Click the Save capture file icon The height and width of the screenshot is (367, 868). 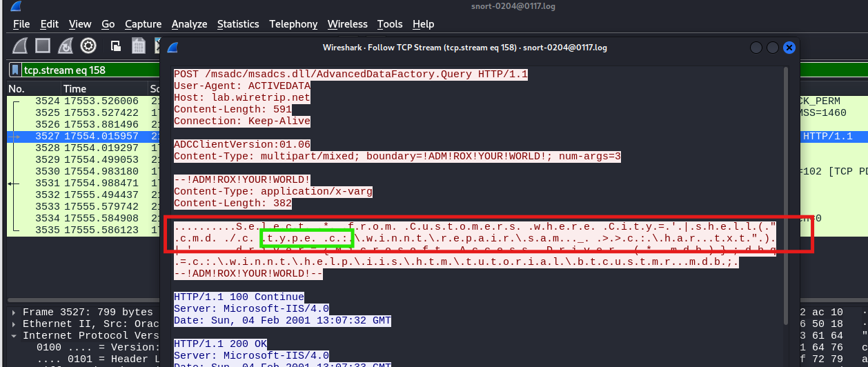tap(139, 46)
